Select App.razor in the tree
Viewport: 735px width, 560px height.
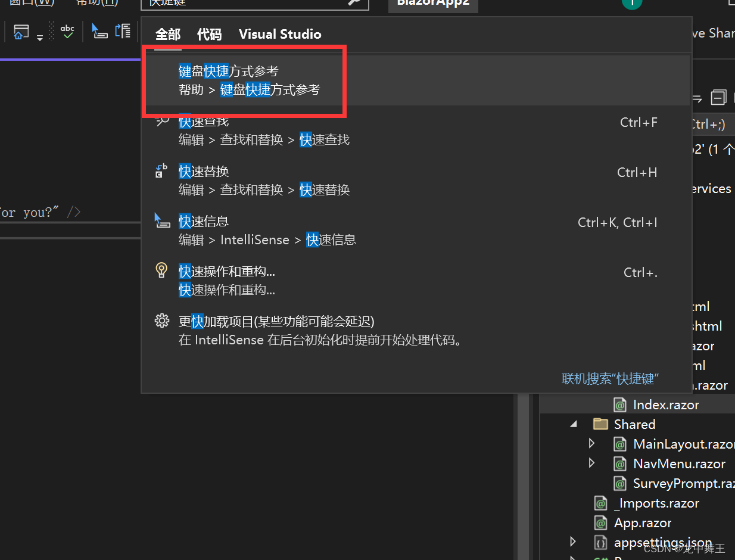pyautogui.click(x=643, y=523)
